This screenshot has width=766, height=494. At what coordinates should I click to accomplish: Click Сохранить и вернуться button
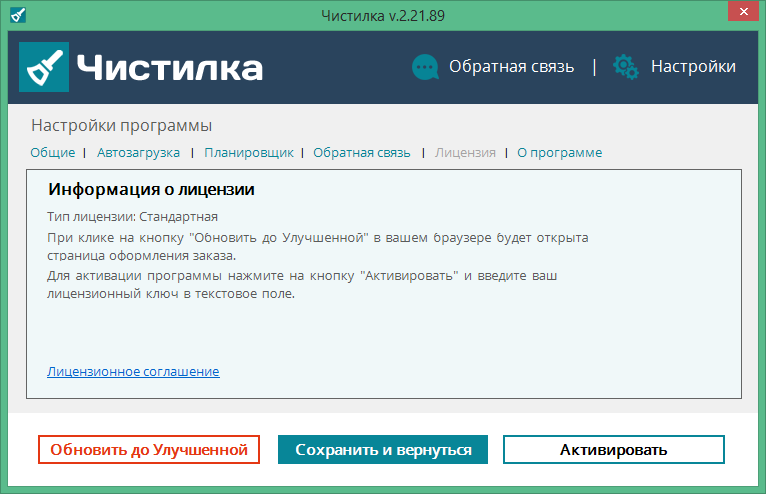pos(383,450)
